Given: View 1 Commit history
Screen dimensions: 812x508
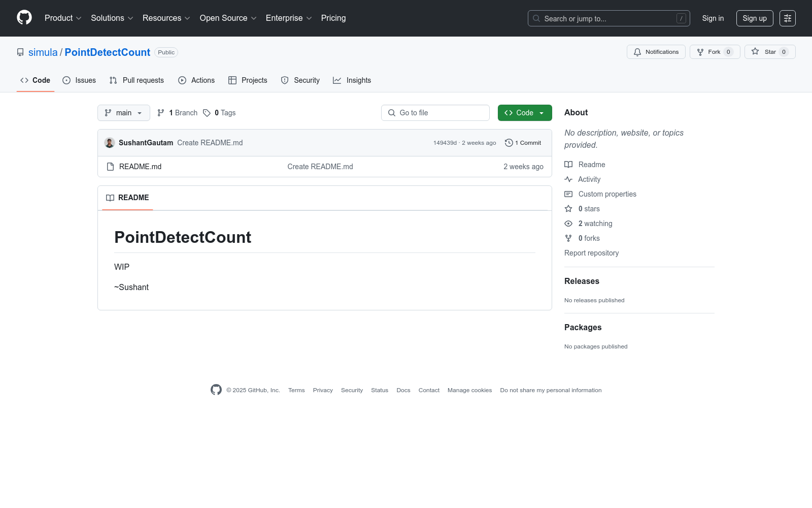Looking at the screenshot, I should click(523, 143).
